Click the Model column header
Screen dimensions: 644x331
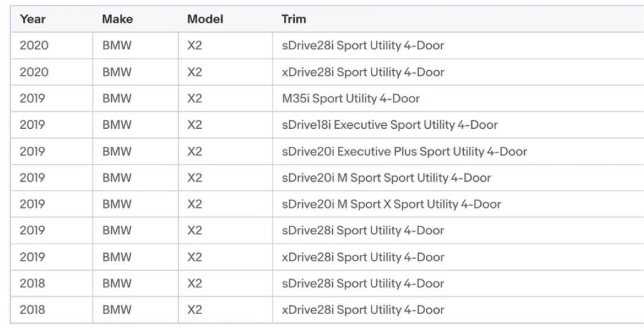(x=205, y=19)
